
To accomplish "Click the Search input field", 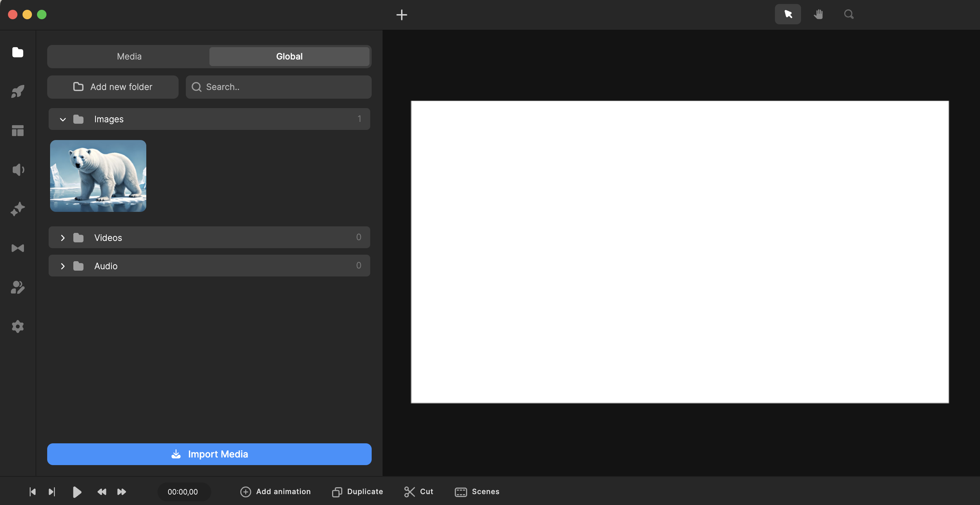I will coord(278,87).
